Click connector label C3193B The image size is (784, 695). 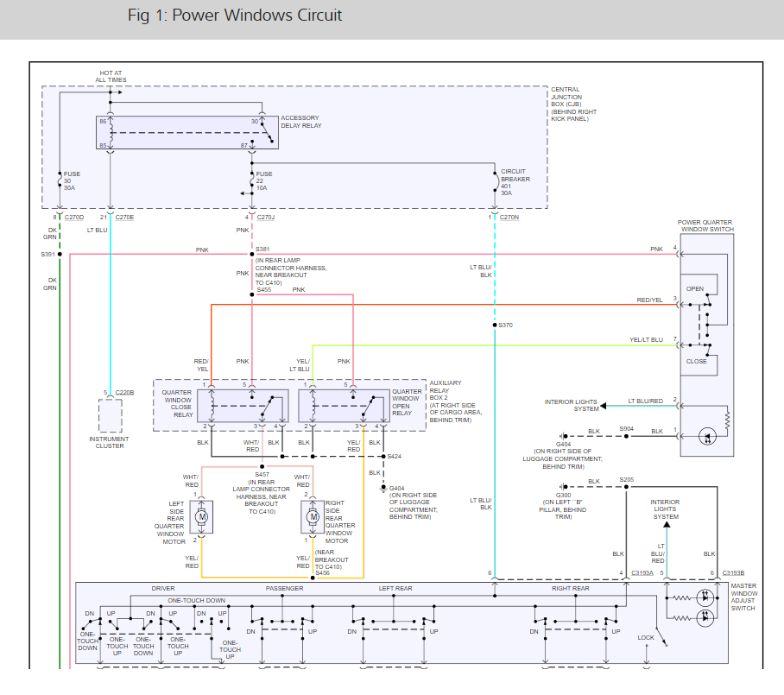[734, 573]
